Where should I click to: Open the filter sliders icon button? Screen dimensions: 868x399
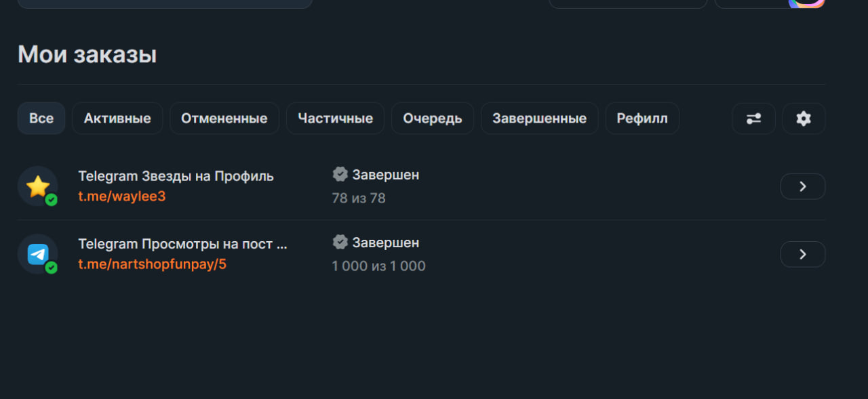click(x=753, y=119)
